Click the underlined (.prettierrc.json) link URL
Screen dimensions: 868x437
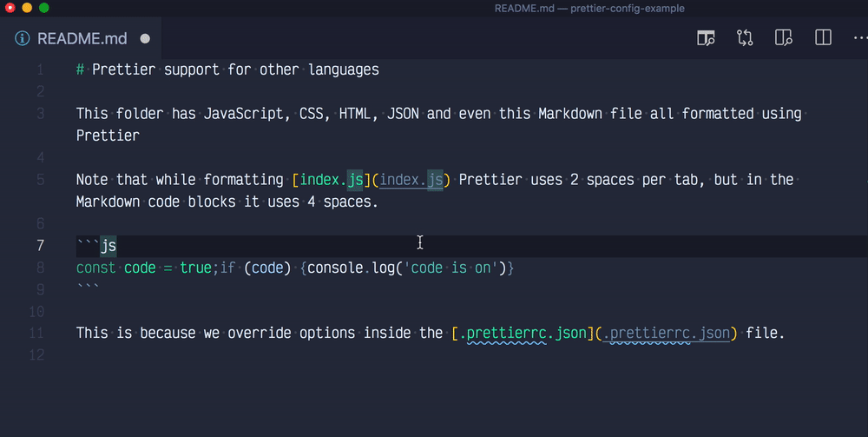pyautogui.click(x=666, y=334)
